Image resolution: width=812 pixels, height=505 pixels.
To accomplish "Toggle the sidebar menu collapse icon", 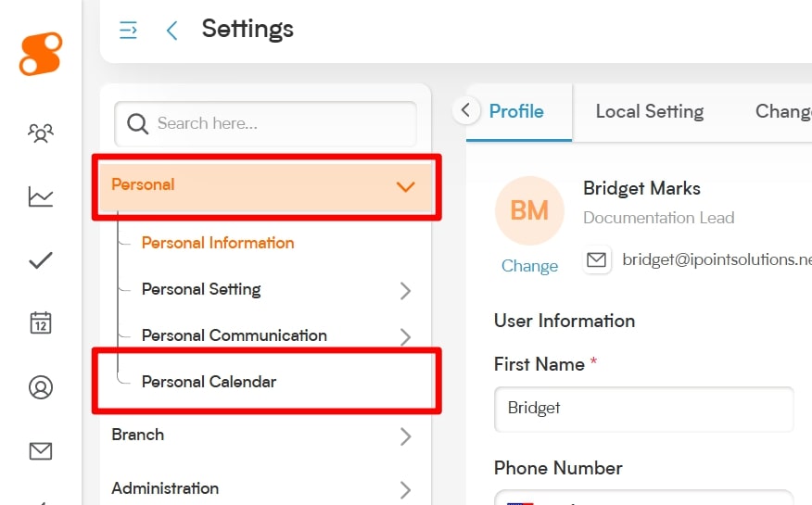I will [x=129, y=31].
